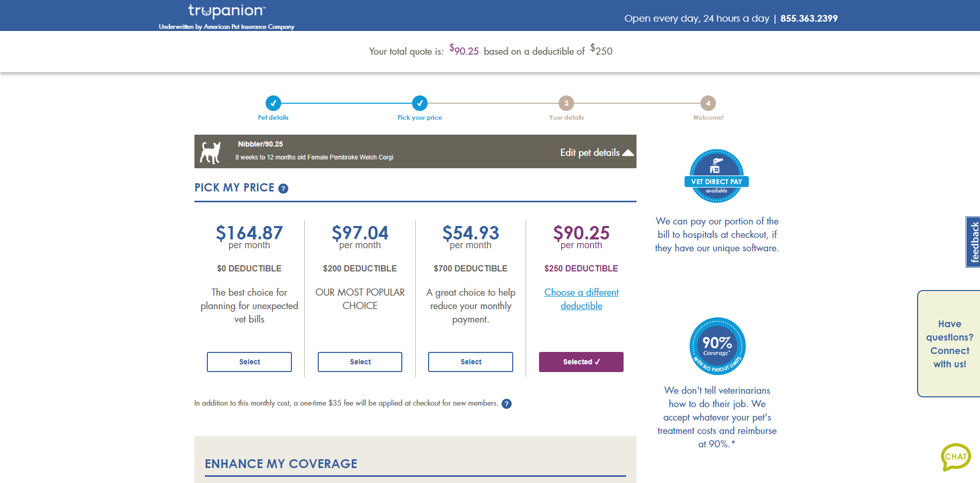Click the Have questions Connect with us panel

coord(950,344)
